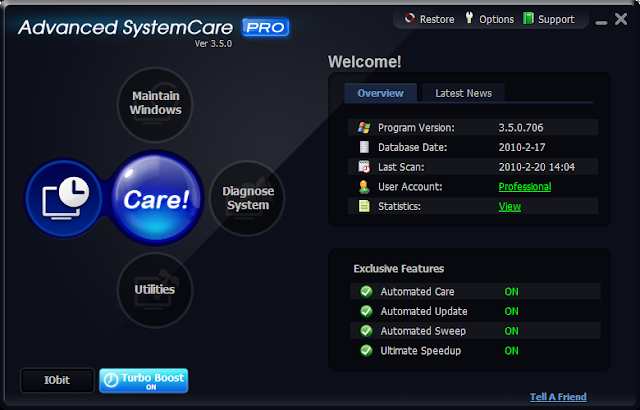The width and height of the screenshot is (640, 410).
Task: Open Diagnose System module
Action: [247, 198]
